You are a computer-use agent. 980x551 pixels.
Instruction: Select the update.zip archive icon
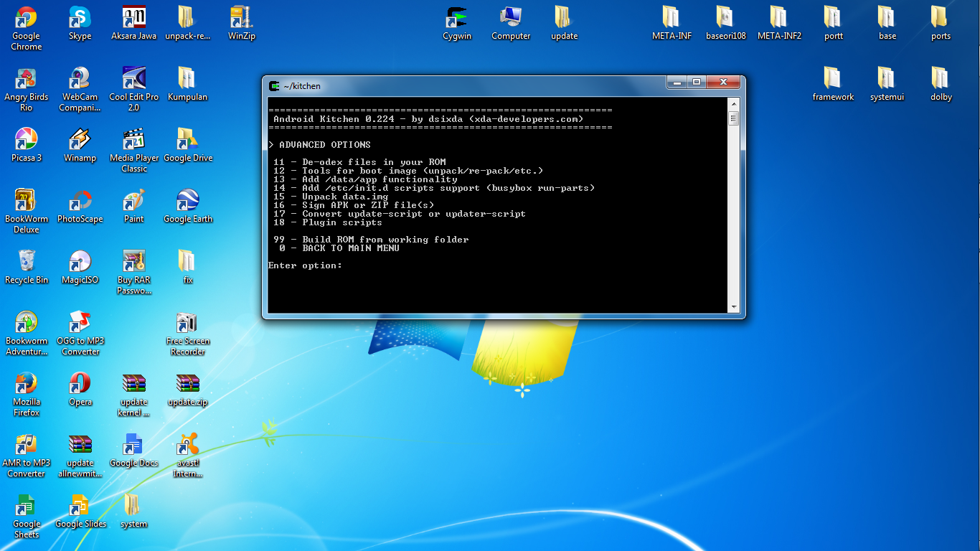(x=188, y=389)
